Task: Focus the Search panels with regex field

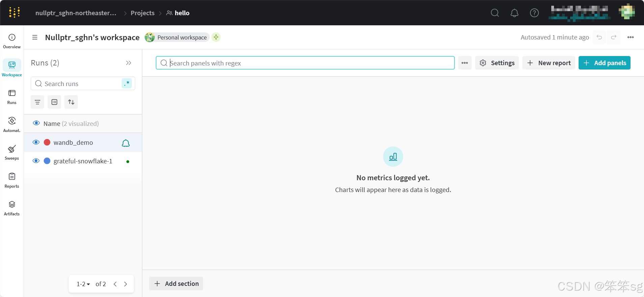Action: [305, 63]
